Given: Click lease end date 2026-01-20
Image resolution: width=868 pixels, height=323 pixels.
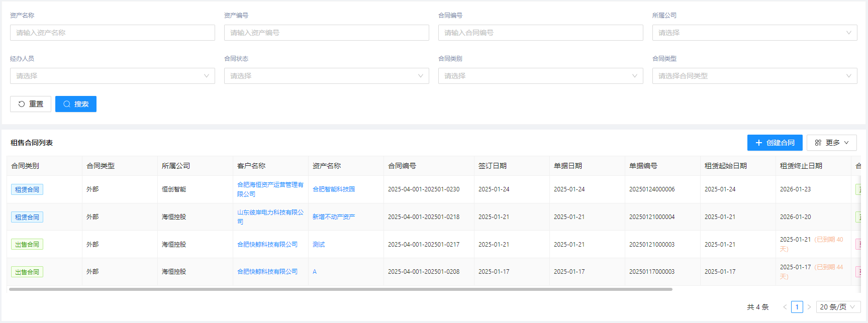Looking at the screenshot, I should click(x=795, y=217).
